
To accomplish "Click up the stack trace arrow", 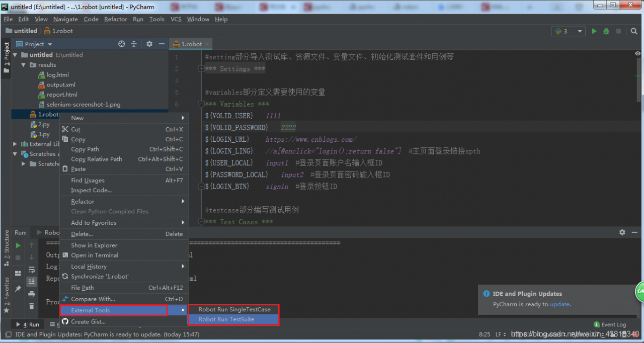I will coord(32,245).
